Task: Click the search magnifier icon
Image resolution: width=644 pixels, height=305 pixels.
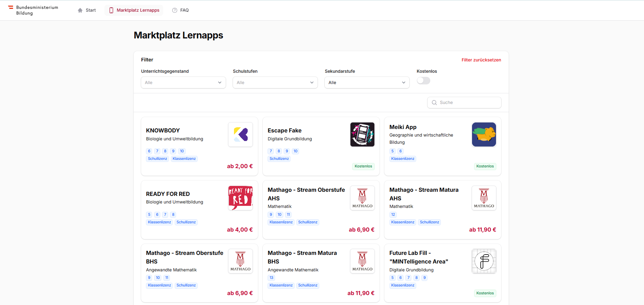Action: [434, 103]
